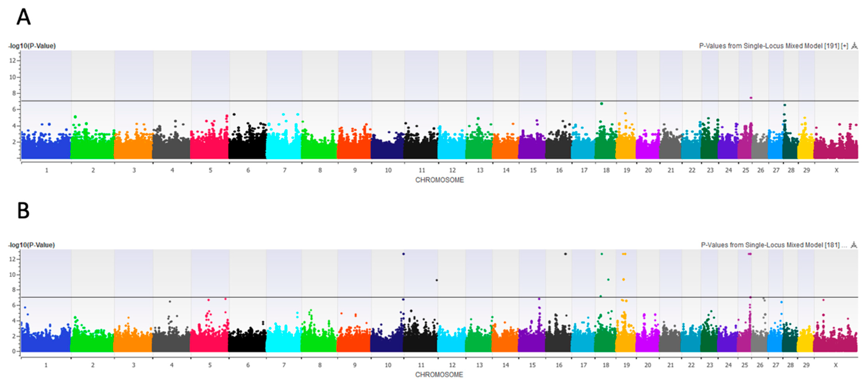Click the top chromosome 16 point in plot B
The height and width of the screenshot is (388, 868).
tap(565, 254)
